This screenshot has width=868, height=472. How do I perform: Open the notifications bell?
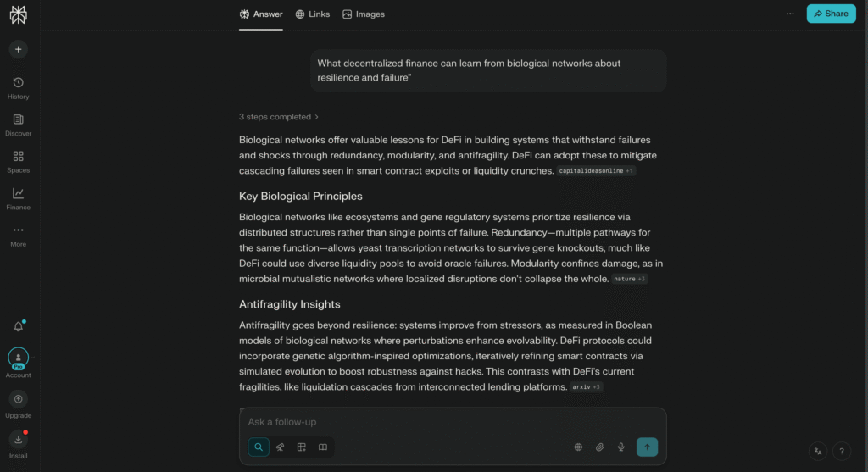tap(18, 326)
